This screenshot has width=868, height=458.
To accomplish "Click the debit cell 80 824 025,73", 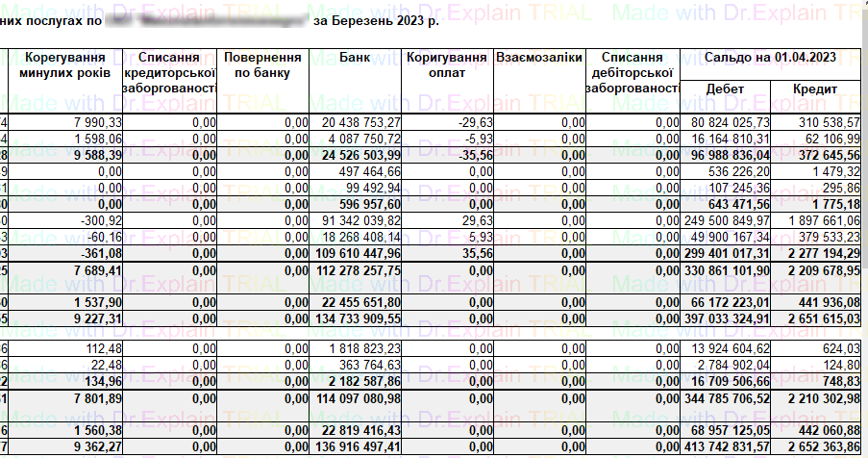I will click(x=726, y=123).
